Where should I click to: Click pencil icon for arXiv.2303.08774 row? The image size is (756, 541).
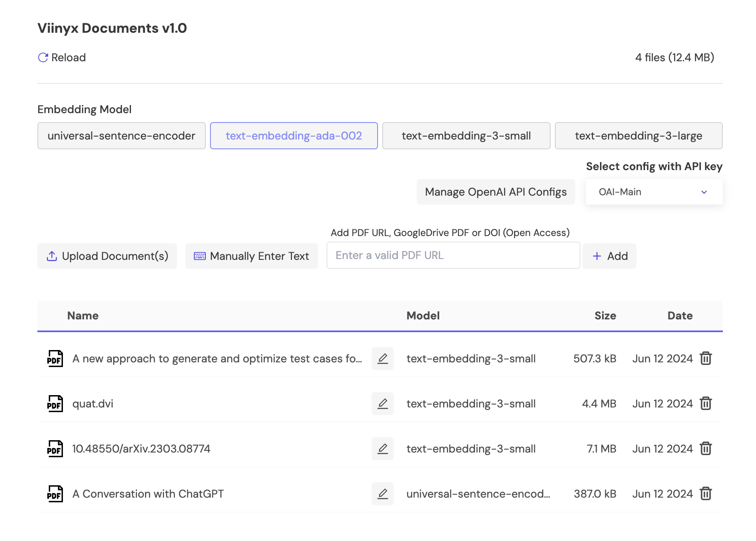(382, 449)
